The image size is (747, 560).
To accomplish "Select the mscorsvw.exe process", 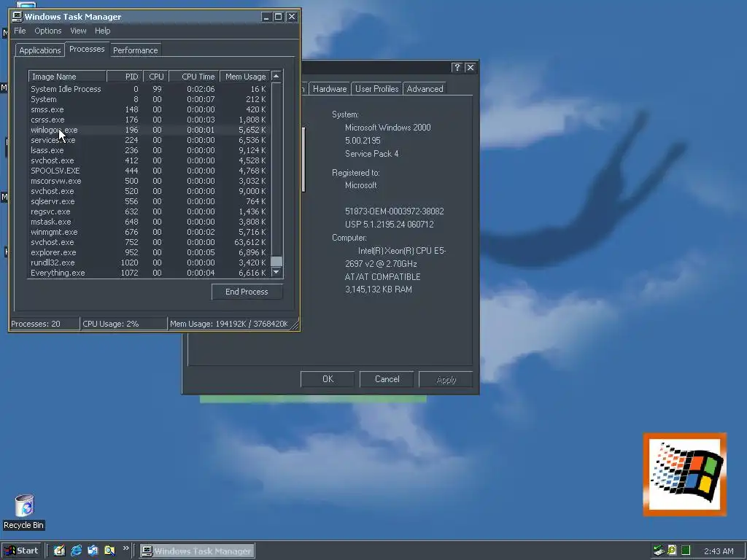I will pyautogui.click(x=149, y=181).
